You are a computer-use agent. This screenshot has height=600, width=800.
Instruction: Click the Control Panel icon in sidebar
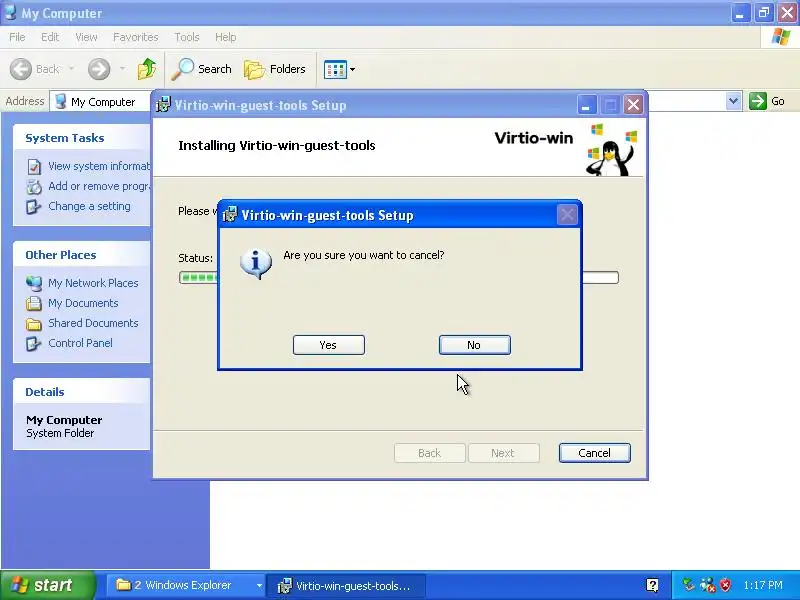pyautogui.click(x=34, y=344)
